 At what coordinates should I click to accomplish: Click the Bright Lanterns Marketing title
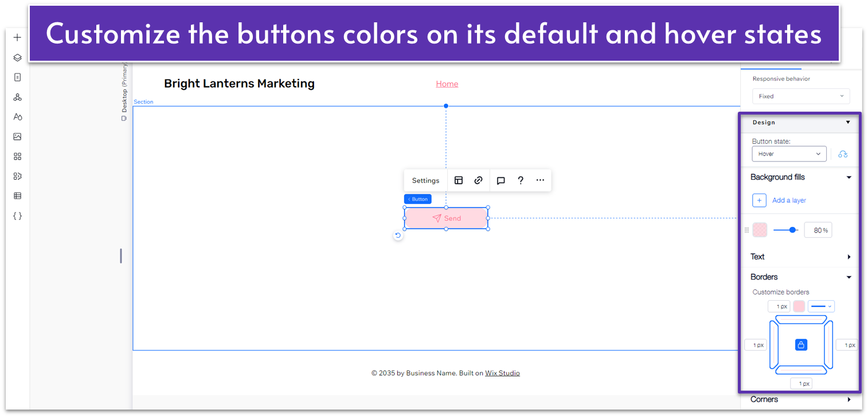239,84
